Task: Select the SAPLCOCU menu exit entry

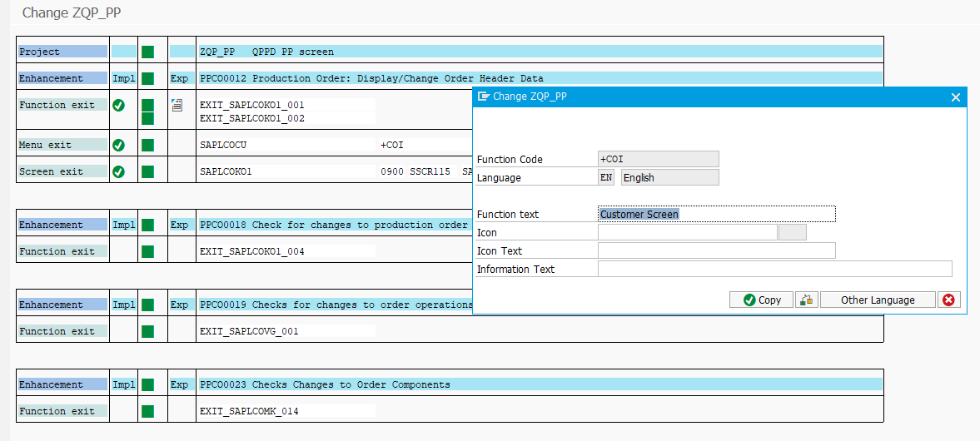Action: 224,145
